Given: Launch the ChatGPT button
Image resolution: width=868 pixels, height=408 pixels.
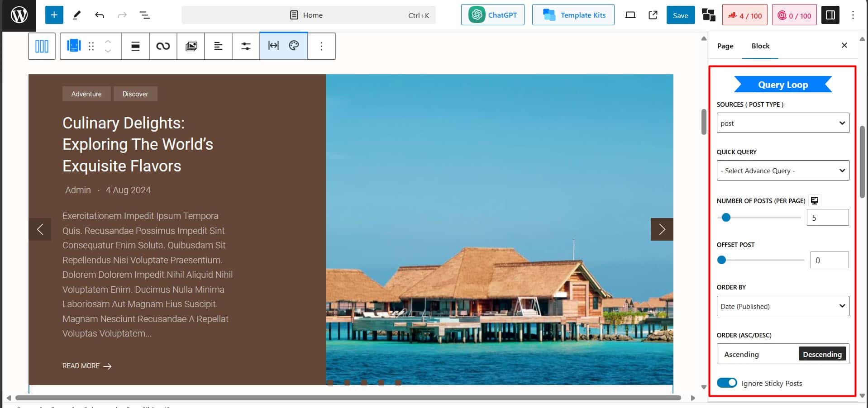Looking at the screenshot, I should [x=492, y=15].
